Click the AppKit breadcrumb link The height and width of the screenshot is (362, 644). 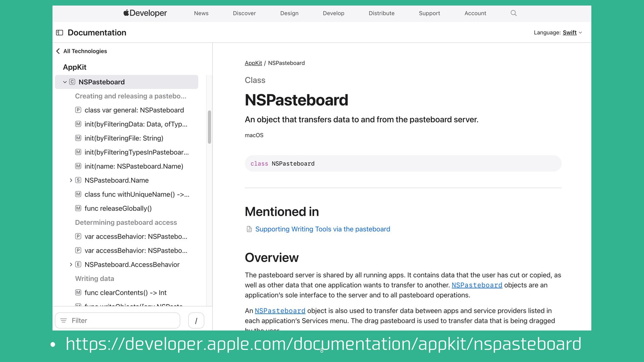[253, 63]
